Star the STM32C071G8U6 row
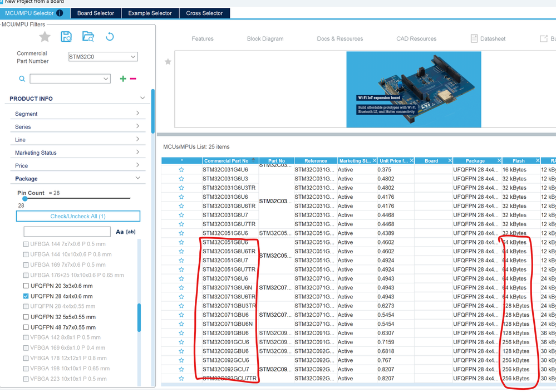The width and height of the screenshot is (556, 392). coord(181,278)
